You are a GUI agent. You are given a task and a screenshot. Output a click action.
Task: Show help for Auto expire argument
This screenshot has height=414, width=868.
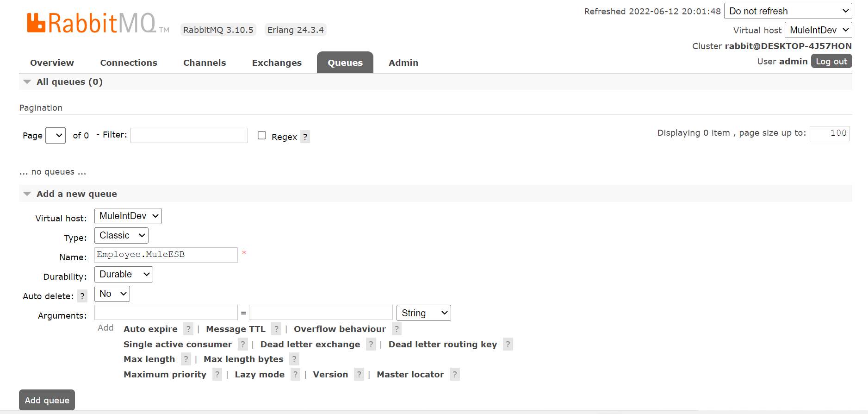point(188,329)
